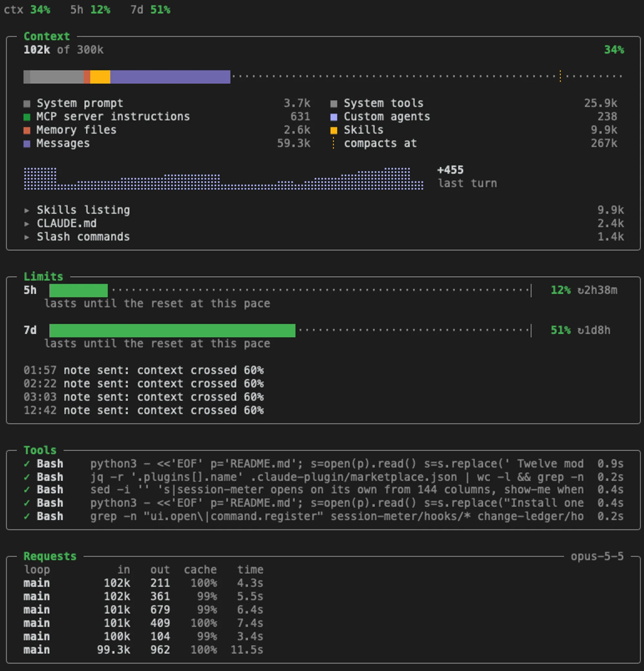Click the purple Messages segment of context bar
644x671 pixels.
(170, 77)
